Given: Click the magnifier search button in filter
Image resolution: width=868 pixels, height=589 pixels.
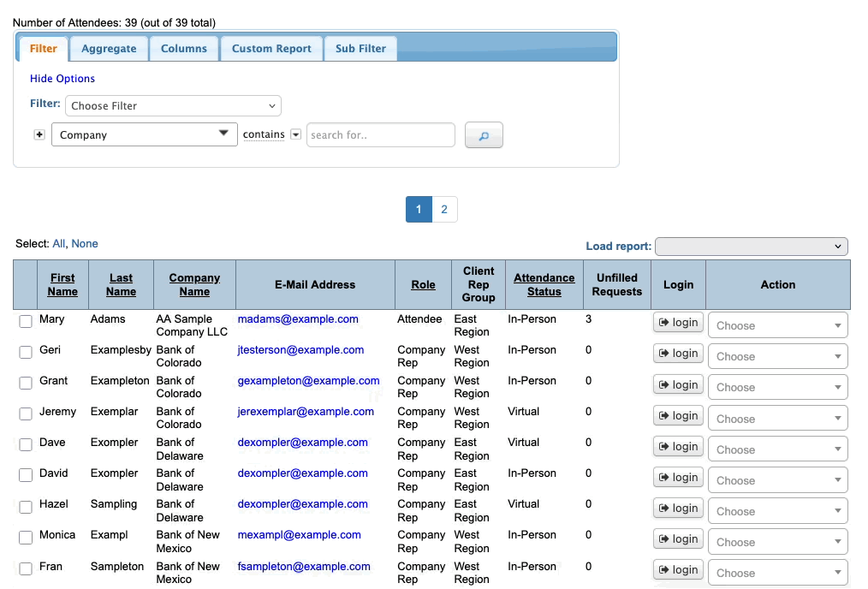Looking at the screenshot, I should (x=484, y=135).
